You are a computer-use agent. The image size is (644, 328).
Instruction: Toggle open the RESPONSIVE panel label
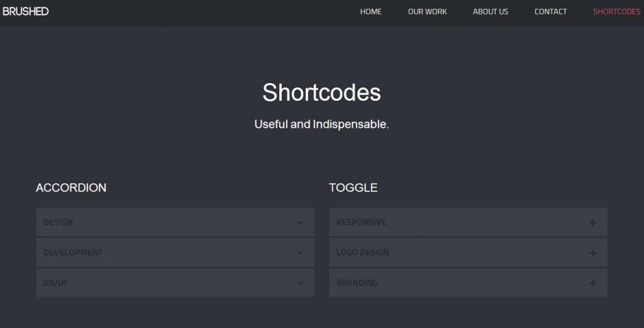361,222
